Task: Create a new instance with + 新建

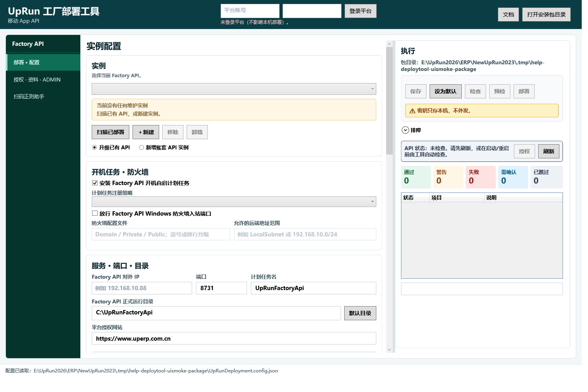Action: (146, 132)
